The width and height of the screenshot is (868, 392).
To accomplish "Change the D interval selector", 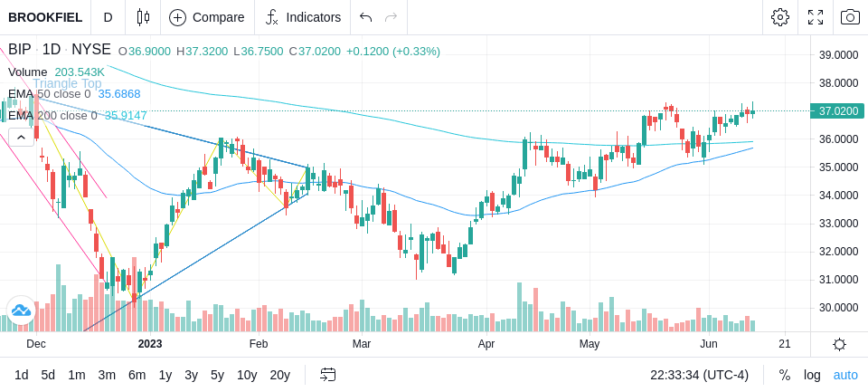I will (108, 17).
